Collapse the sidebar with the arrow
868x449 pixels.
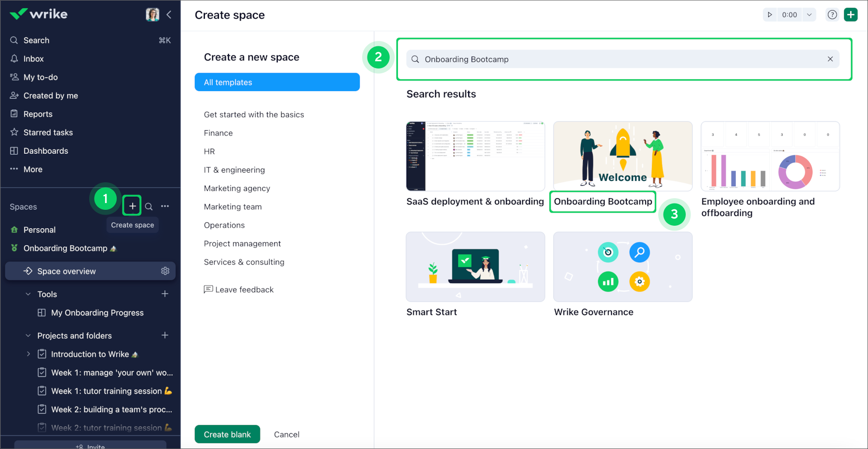point(169,14)
